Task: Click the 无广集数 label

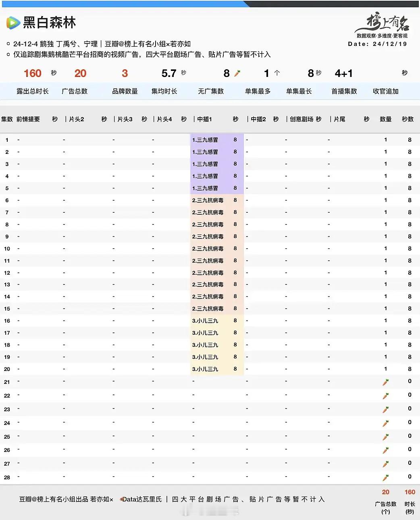Action: 211,91
